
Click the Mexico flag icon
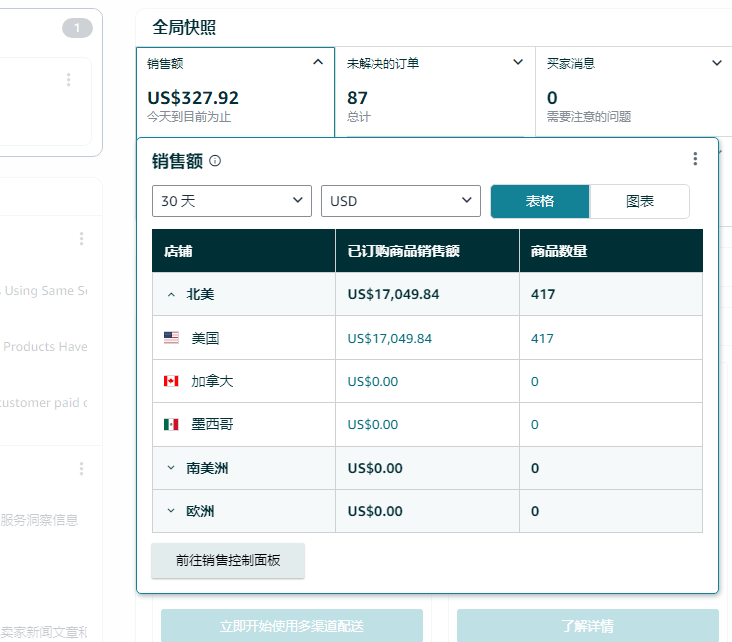(171, 424)
